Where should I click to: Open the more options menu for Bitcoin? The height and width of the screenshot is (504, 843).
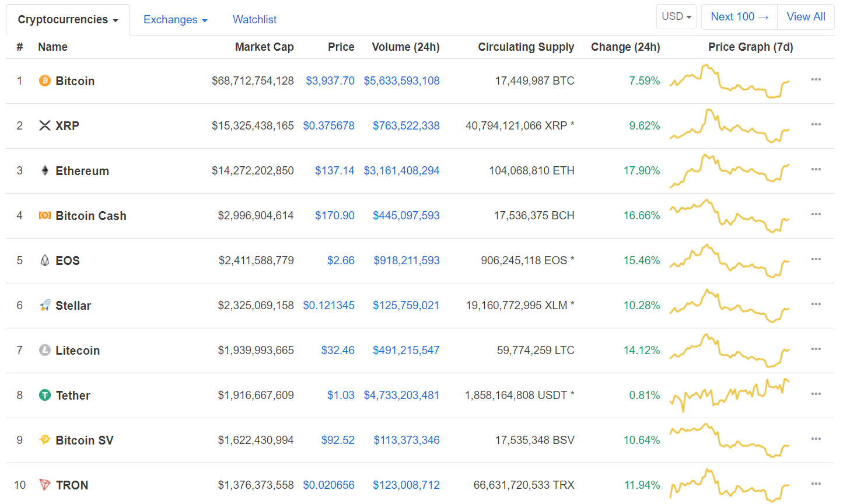[x=816, y=79]
